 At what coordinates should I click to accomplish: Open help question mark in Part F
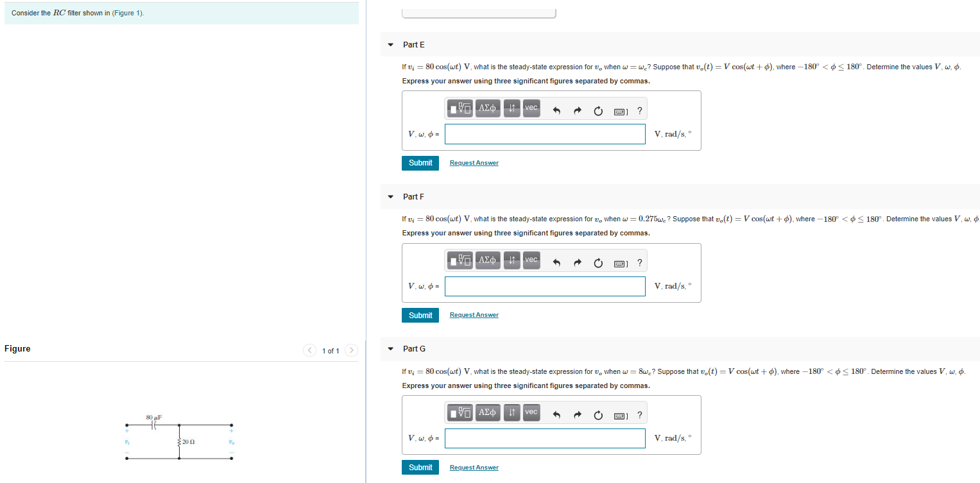[x=640, y=263]
